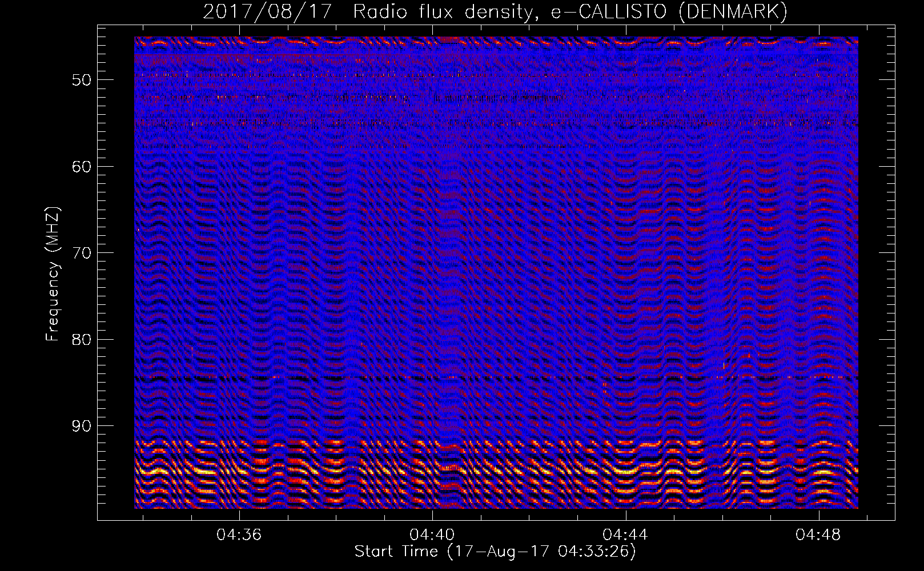Image resolution: width=924 pixels, height=571 pixels.
Task: Click the 80 frequency tick label
Action: [82, 340]
